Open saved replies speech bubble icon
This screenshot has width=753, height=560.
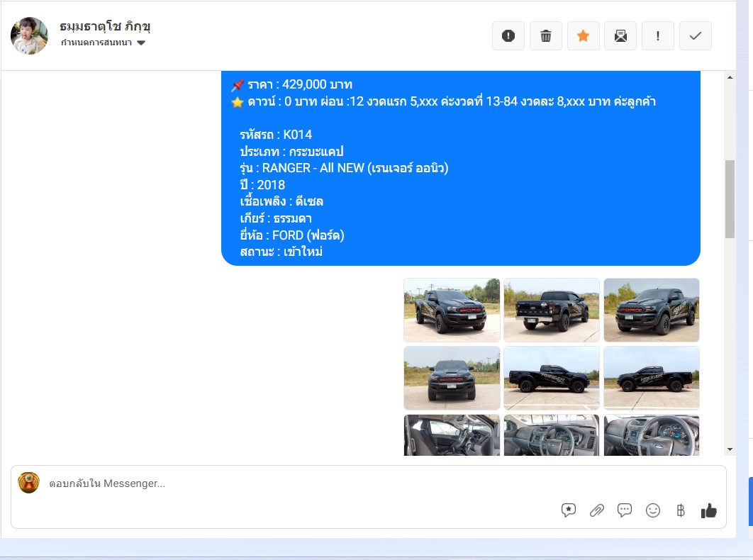[x=568, y=510]
